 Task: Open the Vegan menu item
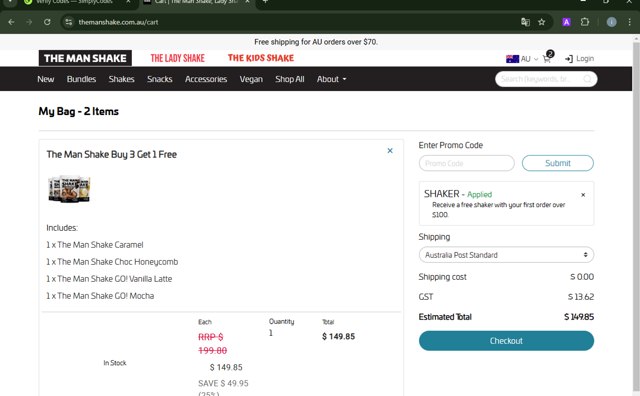click(251, 79)
